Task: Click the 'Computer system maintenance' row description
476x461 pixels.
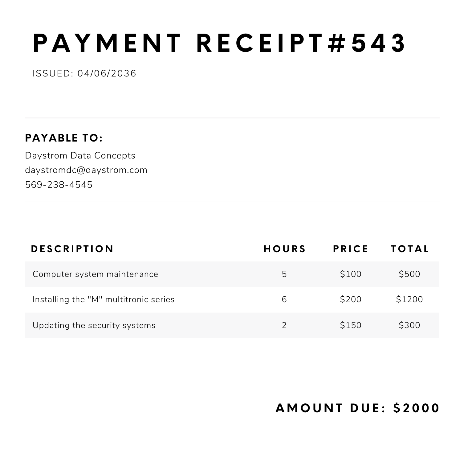Action: [x=95, y=274]
